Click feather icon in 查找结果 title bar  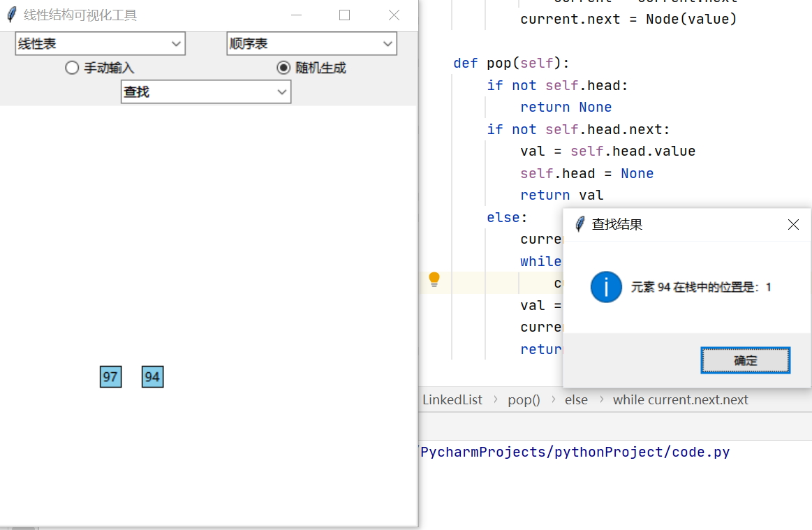[x=580, y=224]
